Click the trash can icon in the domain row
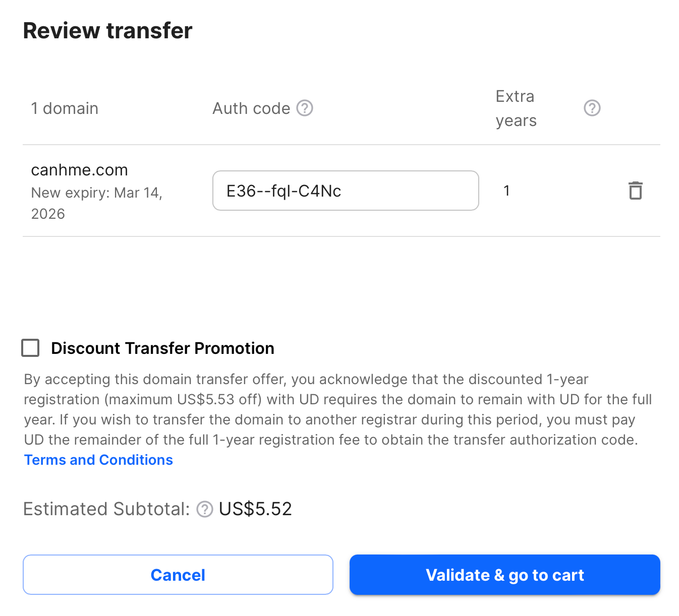 (636, 191)
